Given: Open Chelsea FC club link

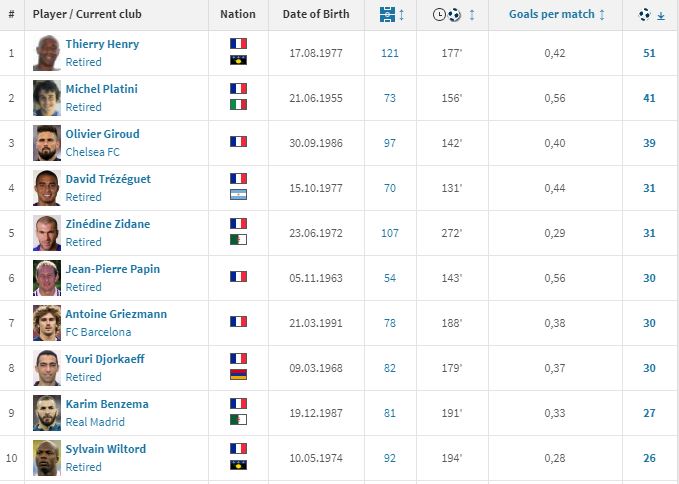Looking at the screenshot, I should click(x=92, y=152).
